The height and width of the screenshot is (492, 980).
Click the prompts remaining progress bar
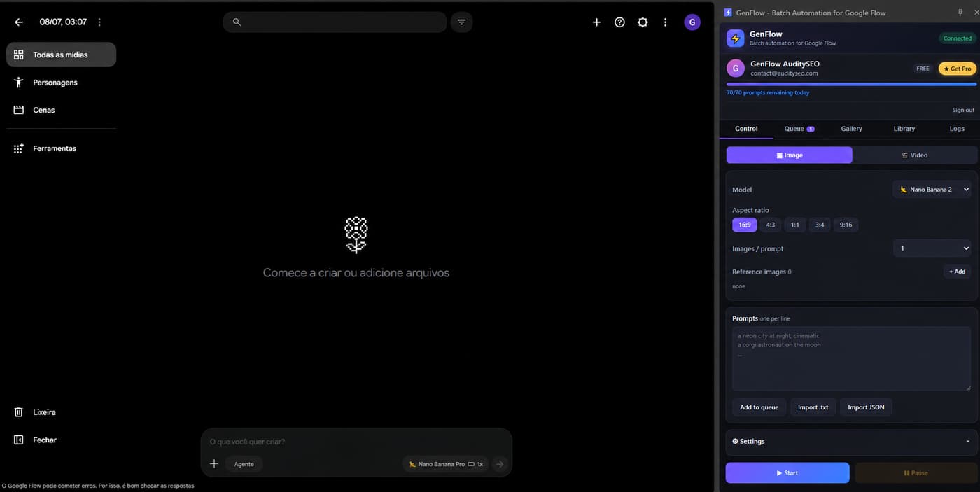pos(851,85)
